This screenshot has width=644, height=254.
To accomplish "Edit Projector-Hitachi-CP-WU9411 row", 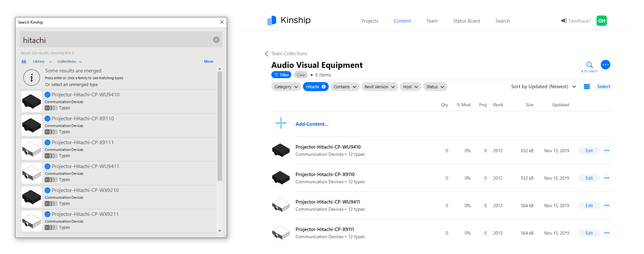I will click(x=589, y=206).
